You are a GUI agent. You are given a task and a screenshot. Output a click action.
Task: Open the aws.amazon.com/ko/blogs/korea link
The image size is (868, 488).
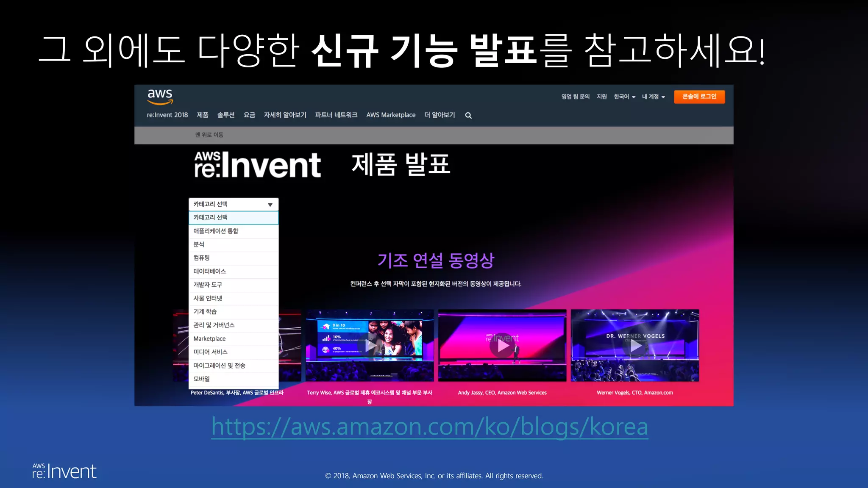click(430, 427)
